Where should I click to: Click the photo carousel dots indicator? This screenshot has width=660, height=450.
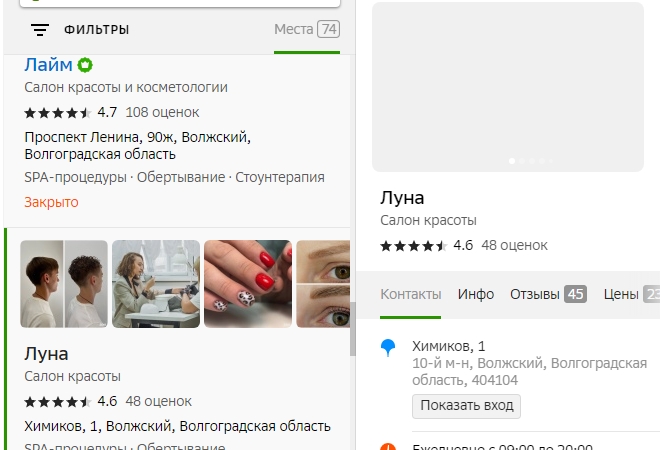click(529, 160)
